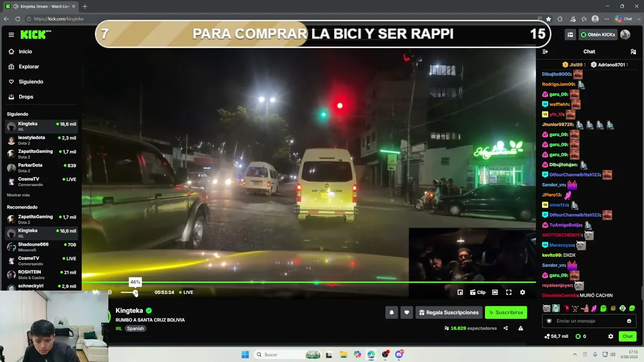Screen dimensions: 644x362
Task: Click the 56,7 mil channel points icon
Action: (x=547, y=336)
